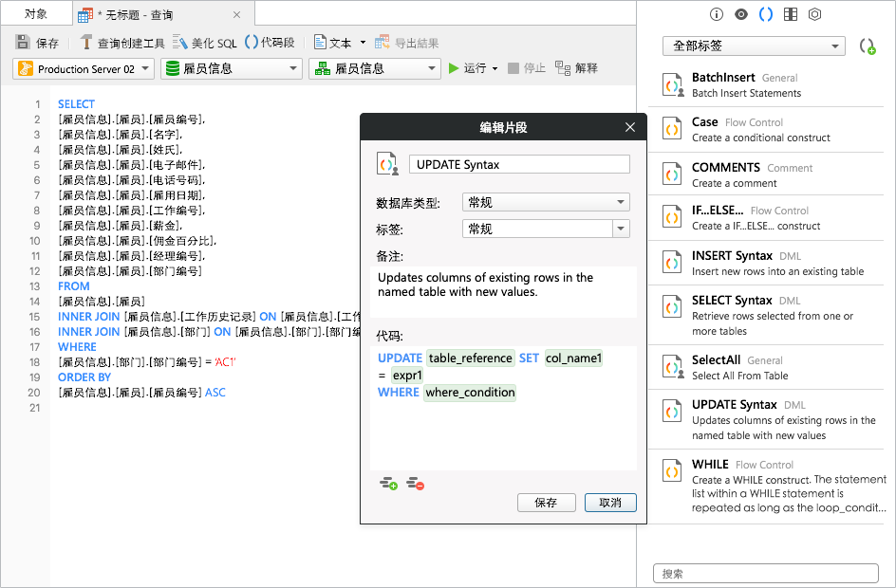The height and width of the screenshot is (588, 896).
Task: Click 取消 to cancel the snippet edit
Action: click(610, 503)
